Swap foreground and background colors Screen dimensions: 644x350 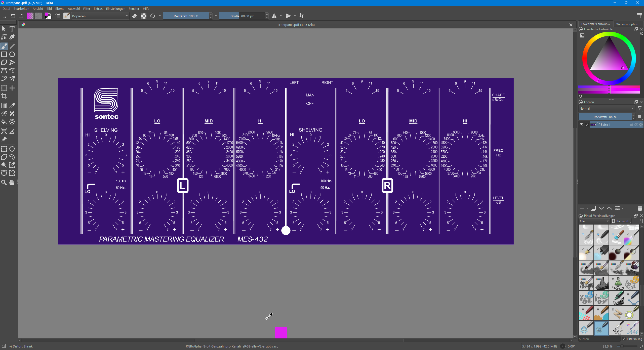[x=50, y=14]
